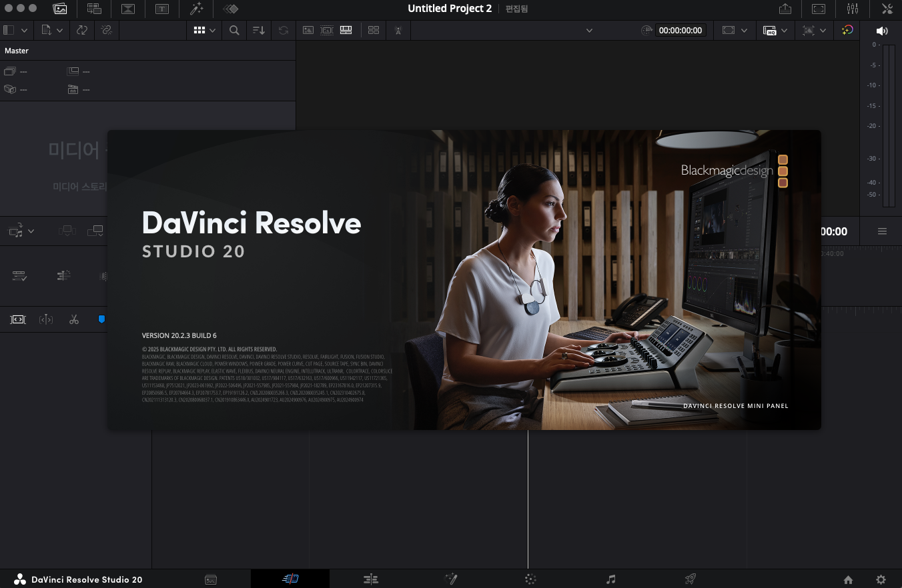
Task: Open the Quick Export icon
Action: (x=785, y=9)
